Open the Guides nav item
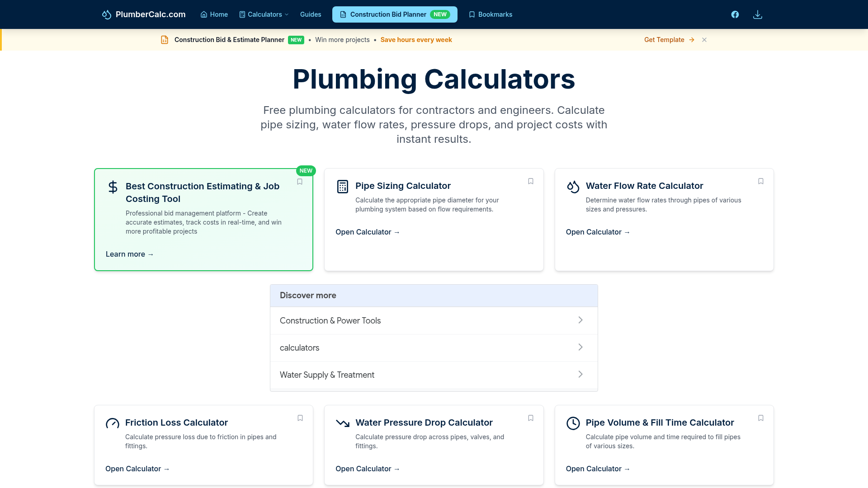The width and height of the screenshot is (868, 488). click(x=311, y=14)
